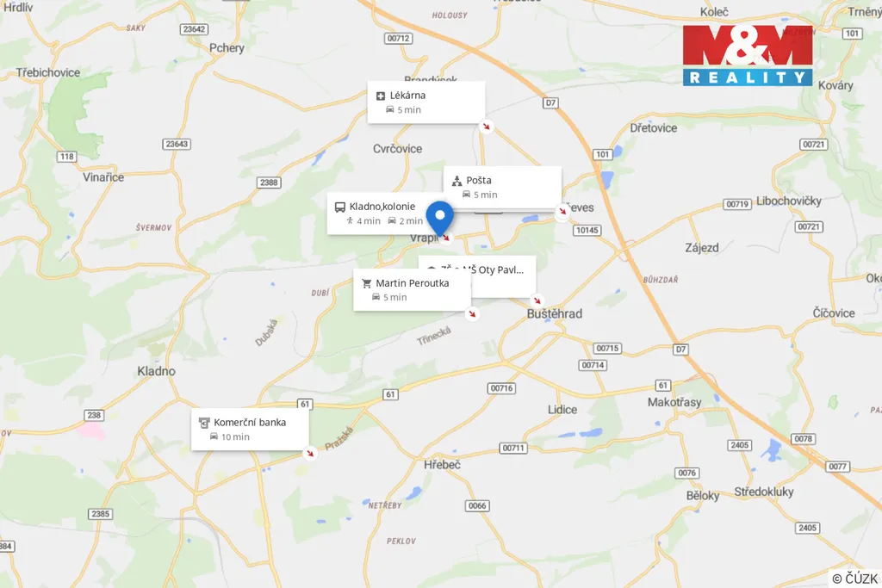882x588 pixels.
Task: Select the shopping cart icon for Martin Peroutka
Action: [367, 284]
